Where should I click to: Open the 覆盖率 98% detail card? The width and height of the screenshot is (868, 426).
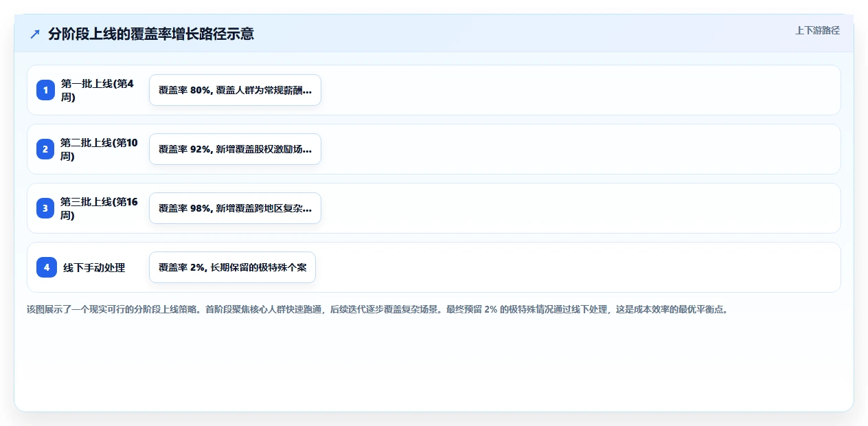pyautogui.click(x=235, y=208)
